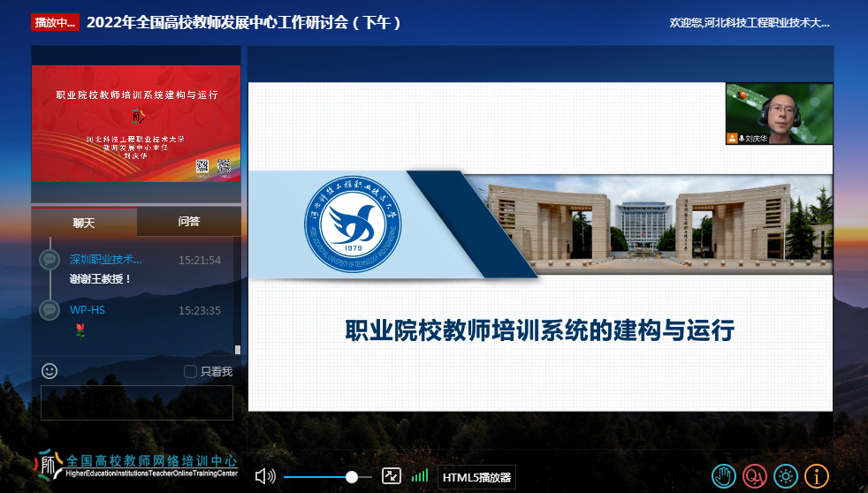Click the presenter webcam video
Screen dimensions: 868x493
pyautogui.click(x=779, y=114)
